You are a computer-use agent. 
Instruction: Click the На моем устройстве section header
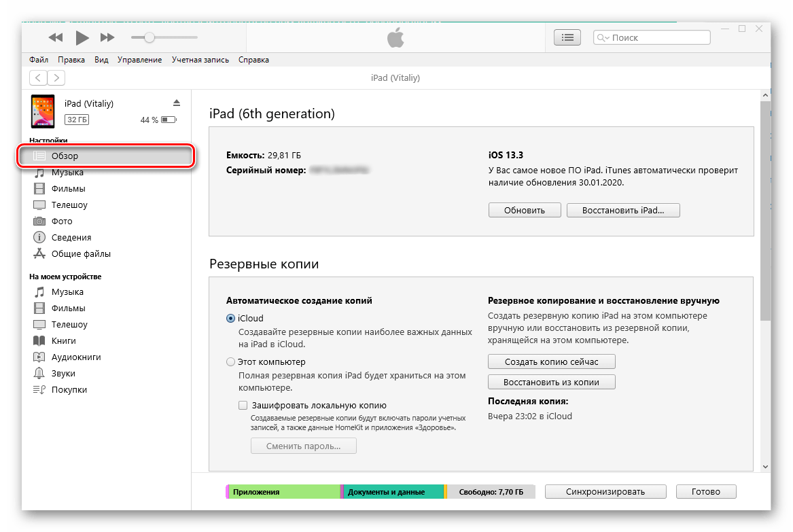point(65,277)
